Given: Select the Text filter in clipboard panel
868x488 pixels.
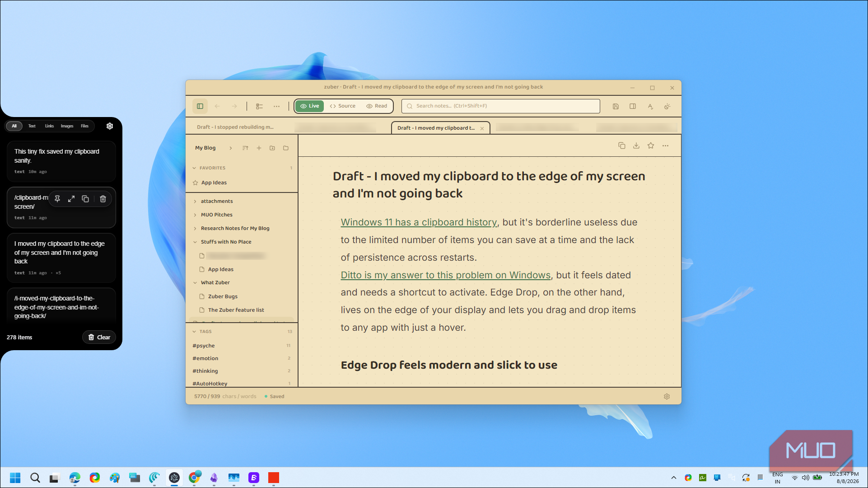Looking at the screenshot, I should 32,126.
